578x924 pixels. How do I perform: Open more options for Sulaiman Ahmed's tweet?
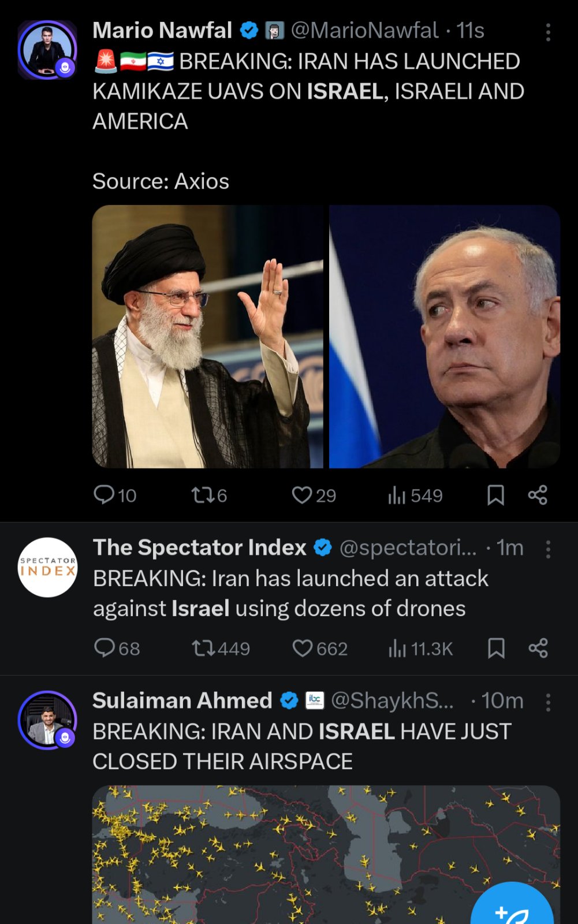point(548,702)
